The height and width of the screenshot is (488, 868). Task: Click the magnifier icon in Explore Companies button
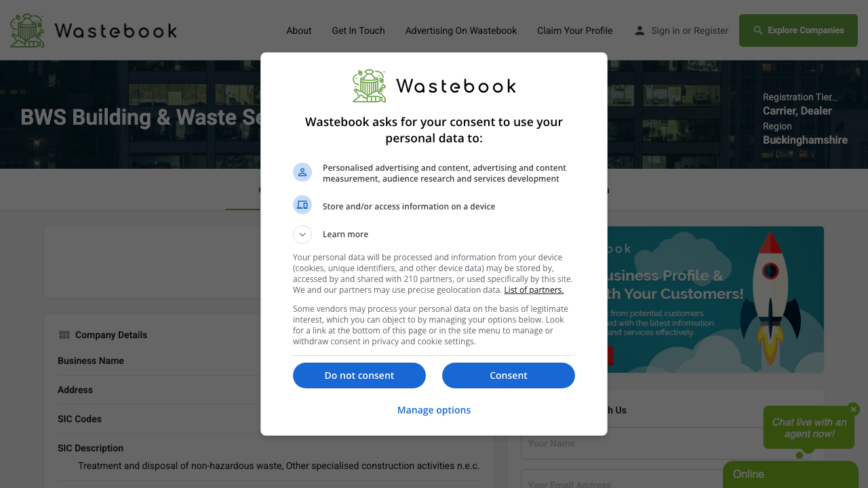point(758,30)
